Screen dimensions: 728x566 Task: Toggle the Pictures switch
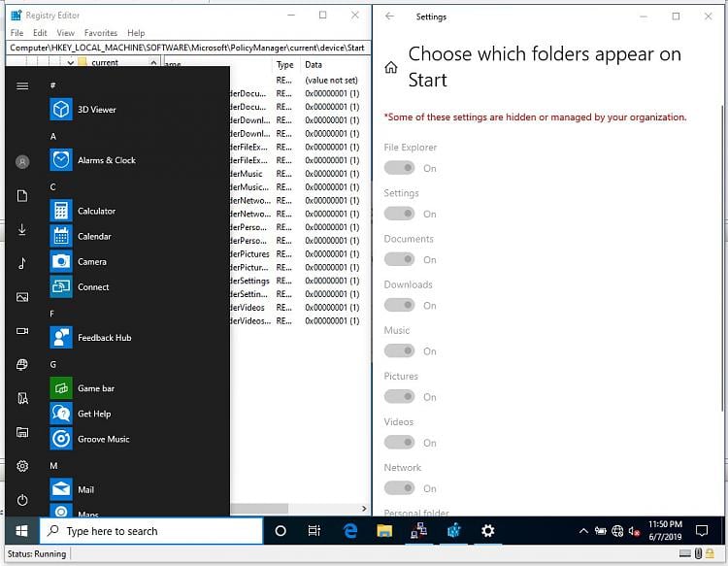(399, 397)
